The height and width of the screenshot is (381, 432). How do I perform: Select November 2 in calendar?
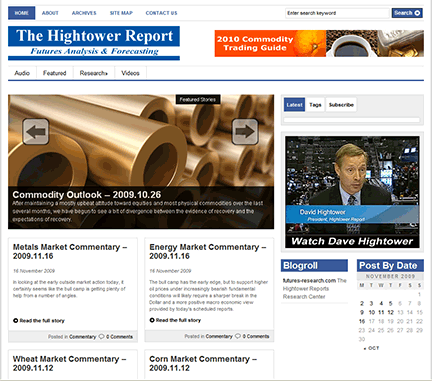pos(362,303)
